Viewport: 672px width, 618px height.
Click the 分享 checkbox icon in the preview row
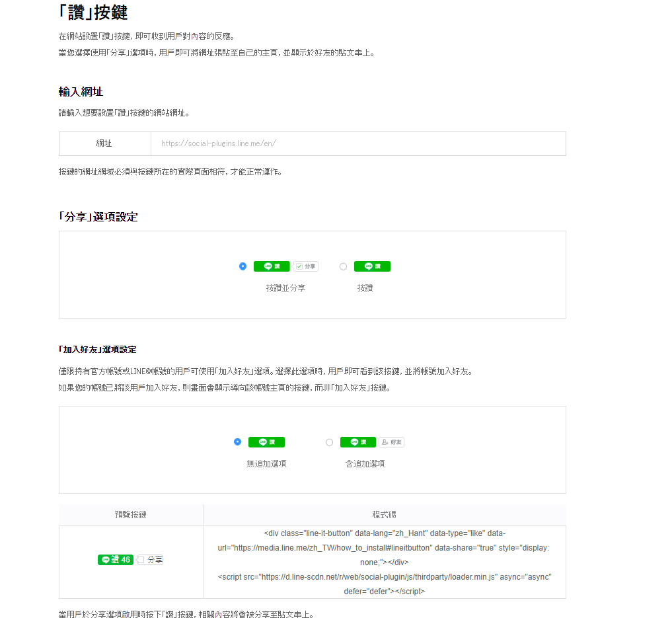coord(141,560)
